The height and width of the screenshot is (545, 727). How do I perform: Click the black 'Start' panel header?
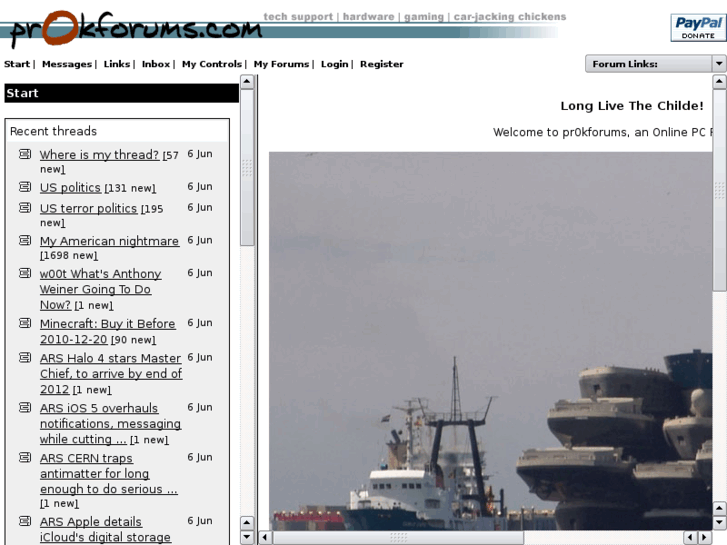point(121,93)
